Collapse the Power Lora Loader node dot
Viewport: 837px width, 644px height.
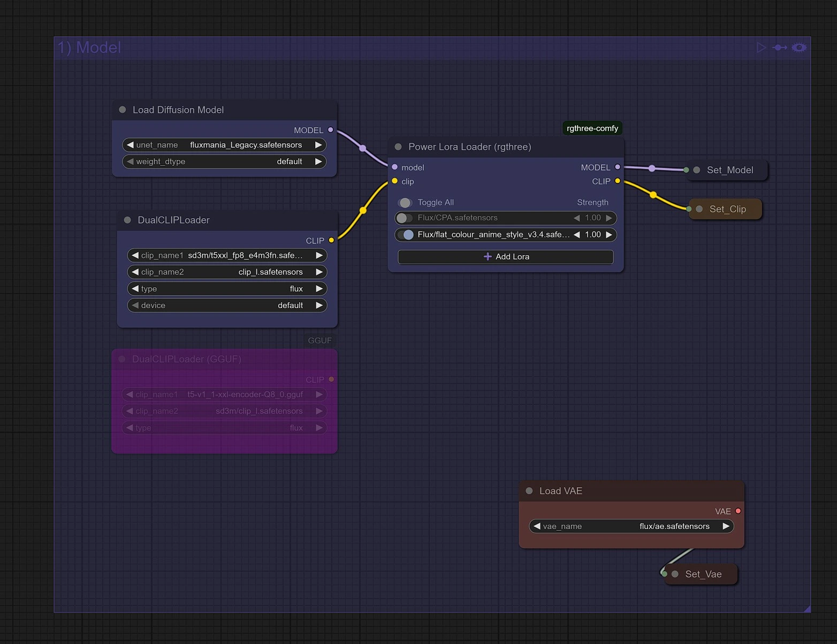click(x=398, y=147)
